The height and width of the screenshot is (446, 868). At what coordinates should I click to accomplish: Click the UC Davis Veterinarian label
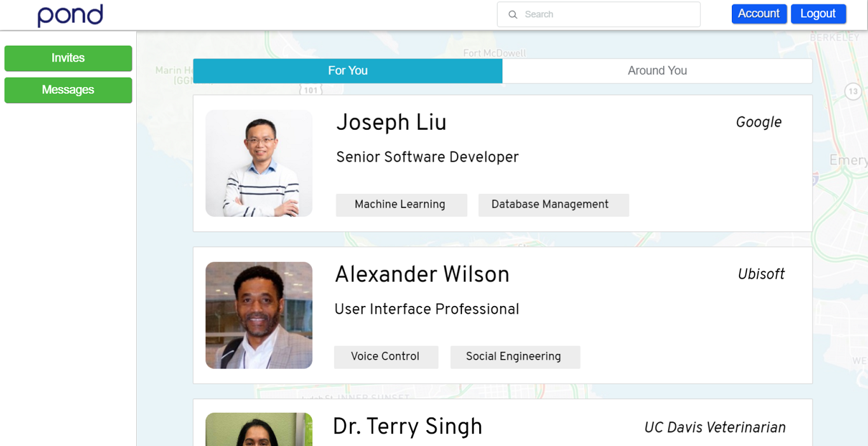tap(715, 428)
